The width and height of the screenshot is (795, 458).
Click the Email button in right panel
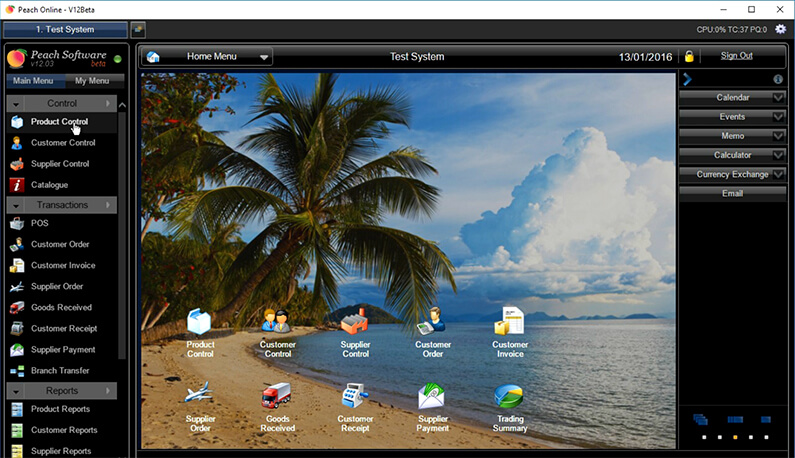(732, 194)
